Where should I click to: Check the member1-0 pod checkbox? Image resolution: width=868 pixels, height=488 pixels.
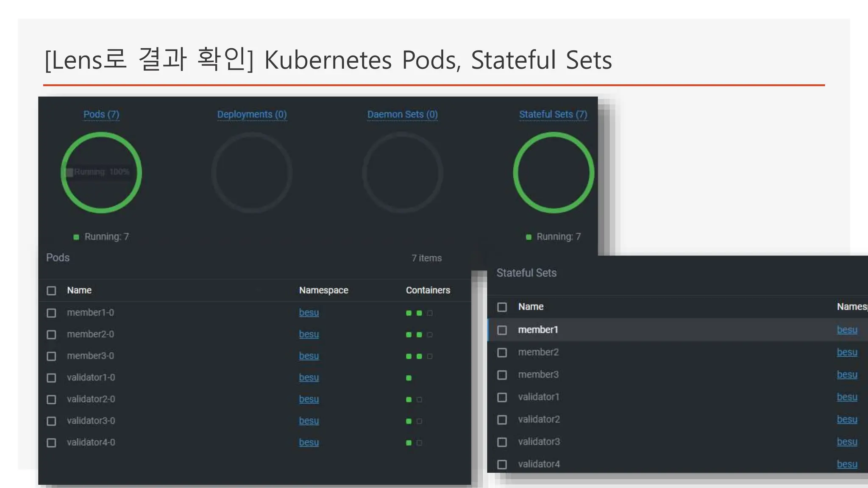51,313
